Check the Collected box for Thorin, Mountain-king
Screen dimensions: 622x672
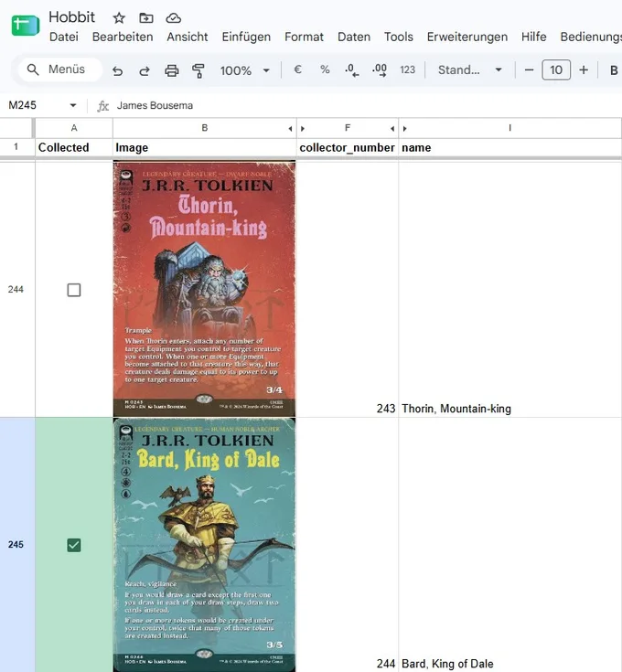[x=74, y=290]
